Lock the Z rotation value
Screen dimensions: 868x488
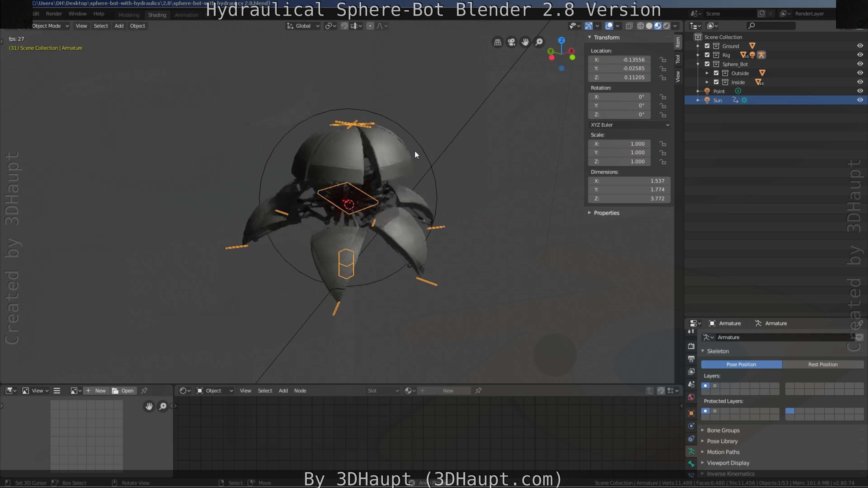(x=663, y=115)
